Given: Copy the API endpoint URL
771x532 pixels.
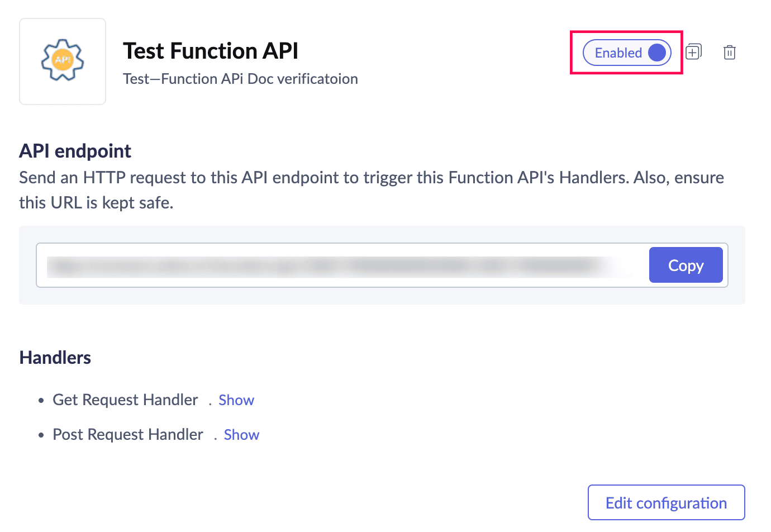Looking at the screenshot, I should click(686, 265).
